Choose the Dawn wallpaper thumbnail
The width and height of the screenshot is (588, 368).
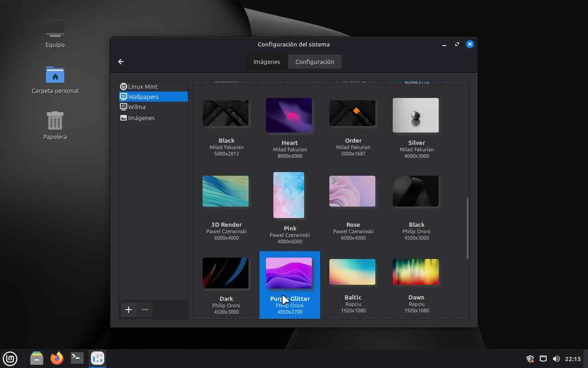point(416,272)
